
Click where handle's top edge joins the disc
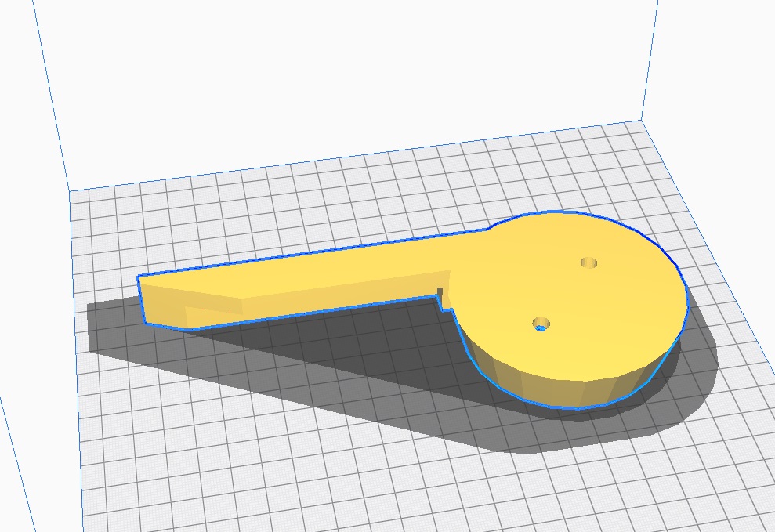pyautogui.click(x=491, y=229)
